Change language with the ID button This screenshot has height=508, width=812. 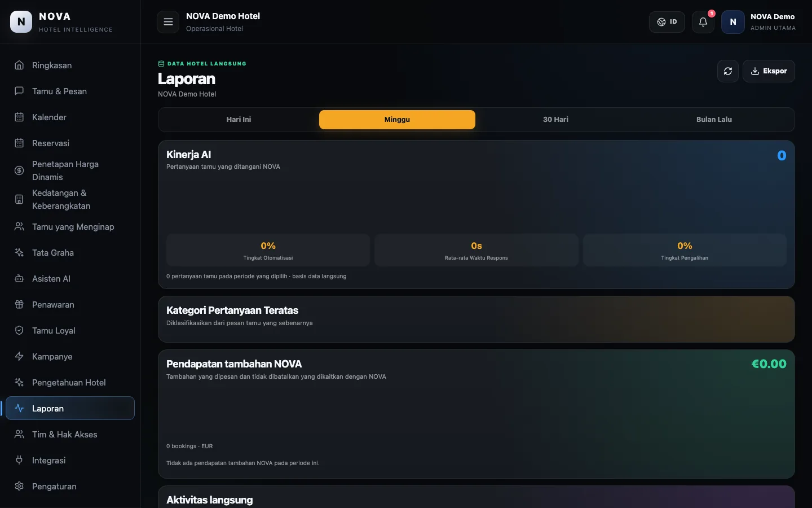[x=667, y=22]
